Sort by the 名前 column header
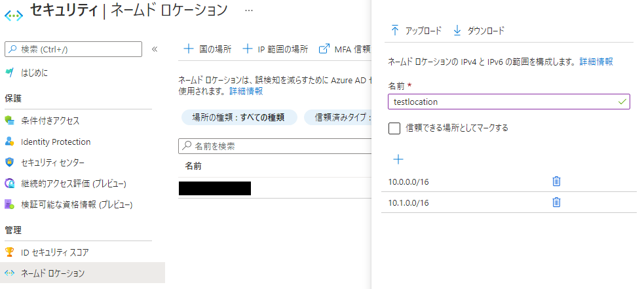 [x=193, y=166]
